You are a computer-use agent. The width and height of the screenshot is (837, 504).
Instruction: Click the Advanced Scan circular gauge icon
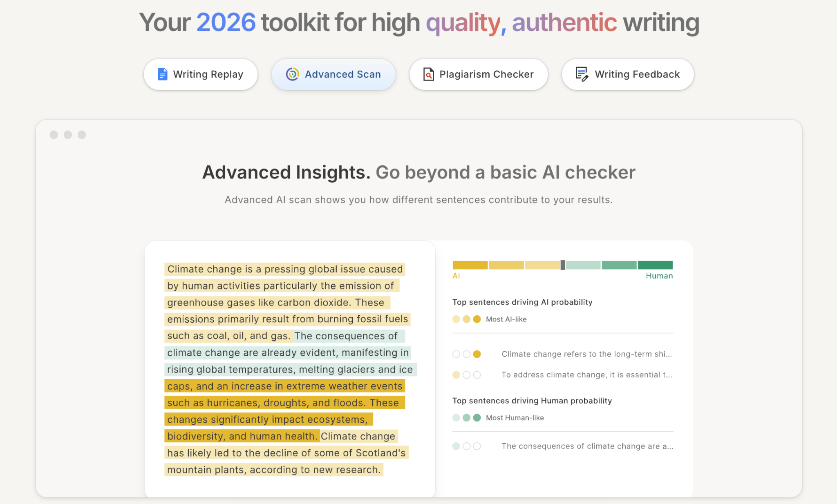pyautogui.click(x=292, y=74)
